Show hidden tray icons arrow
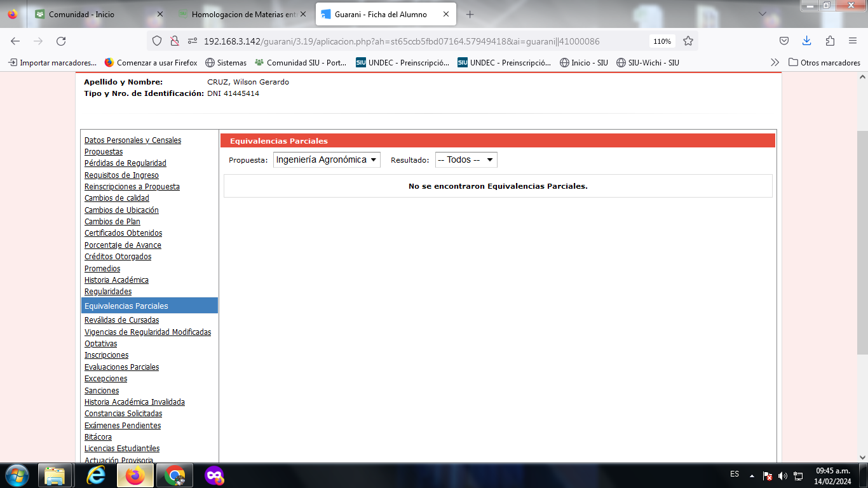This screenshot has height=488, width=868. tap(752, 475)
